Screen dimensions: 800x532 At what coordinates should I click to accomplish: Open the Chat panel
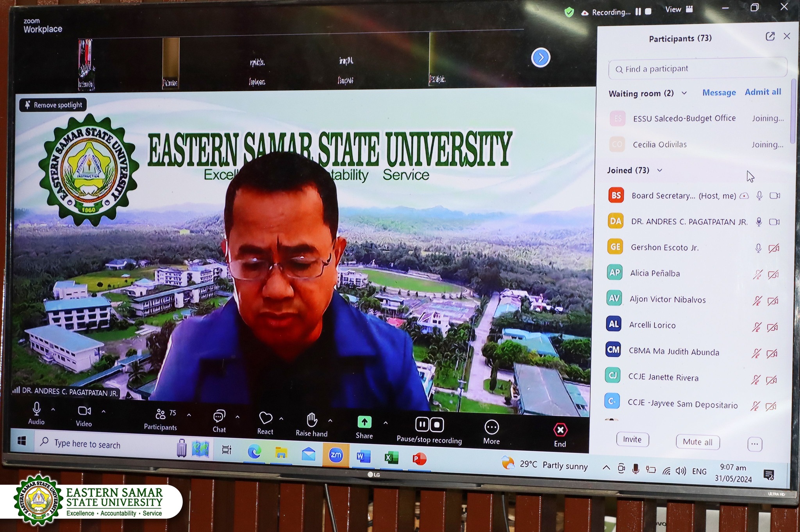(219, 422)
